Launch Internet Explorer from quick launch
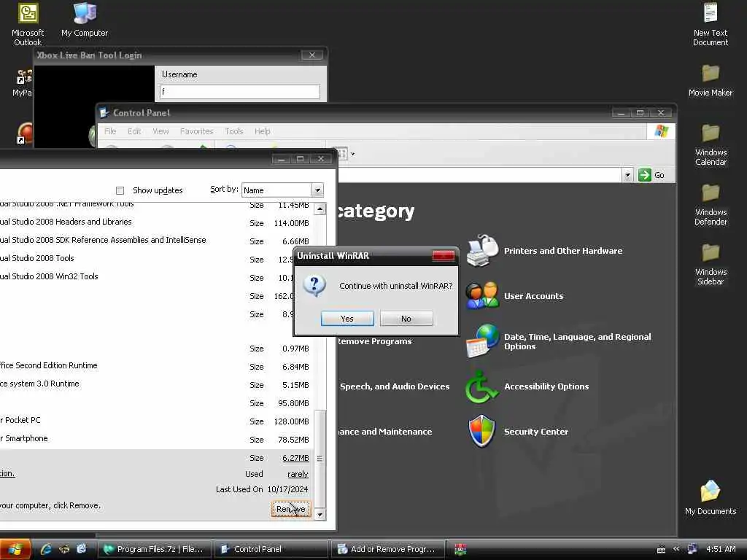Image resolution: width=747 pixels, height=560 pixels. (46, 549)
